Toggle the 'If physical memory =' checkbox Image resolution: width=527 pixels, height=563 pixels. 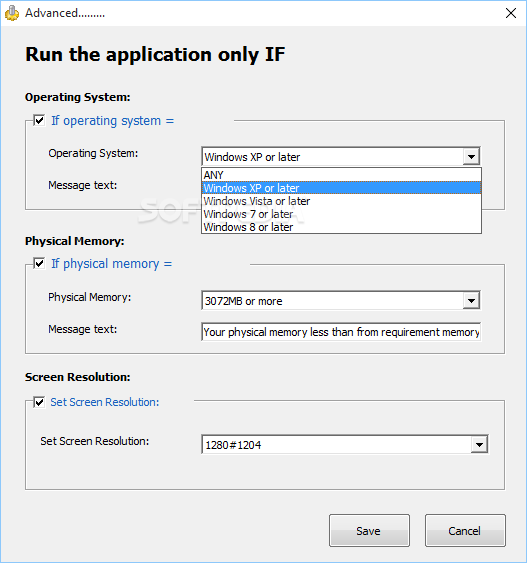(x=39, y=264)
